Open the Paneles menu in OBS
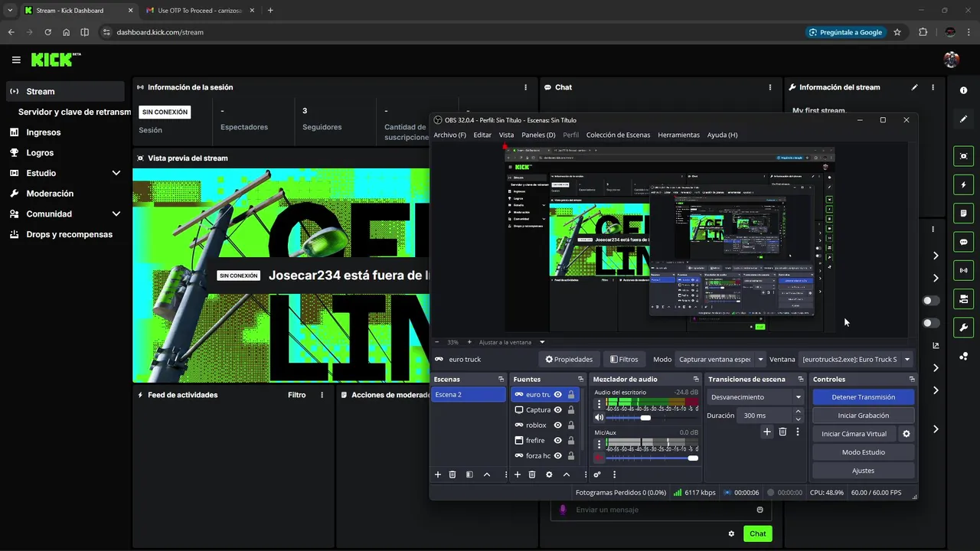 (x=538, y=135)
